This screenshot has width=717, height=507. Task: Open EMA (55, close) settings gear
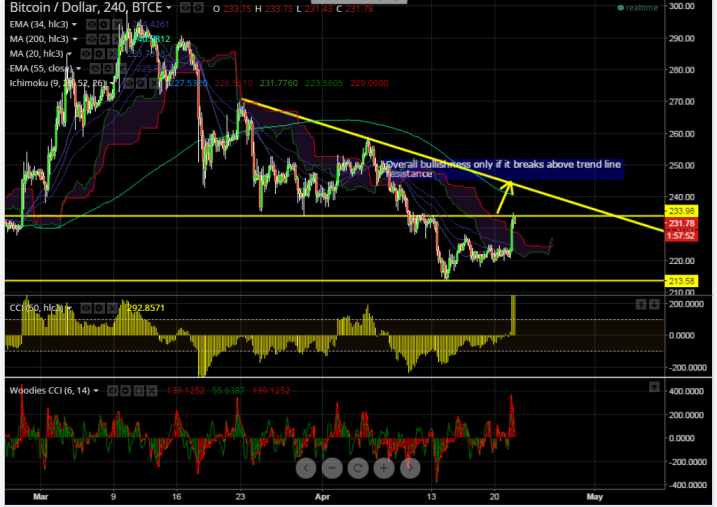pyautogui.click(x=108, y=69)
